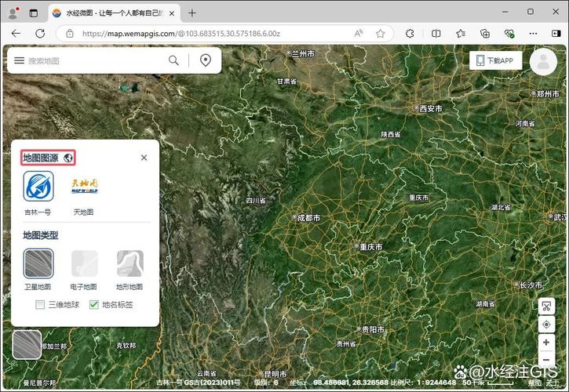Open the hamburger menu in search box
This screenshot has width=569, height=392.
coord(20,60)
